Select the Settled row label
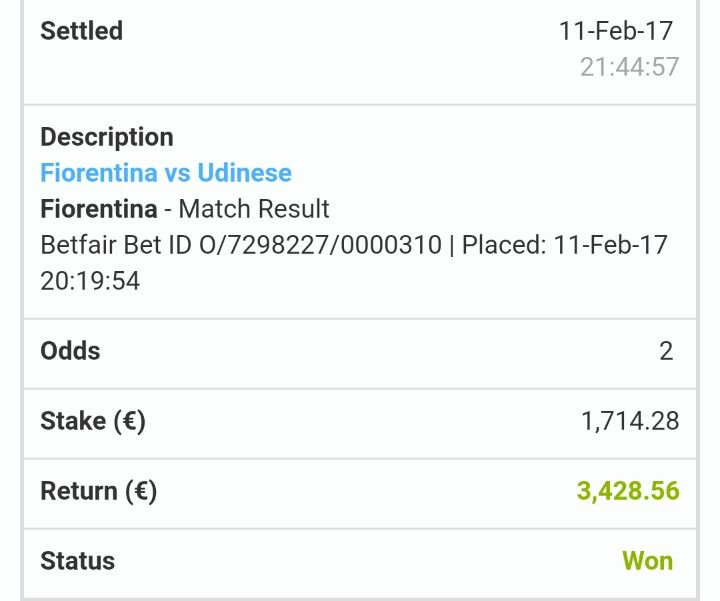 81,31
